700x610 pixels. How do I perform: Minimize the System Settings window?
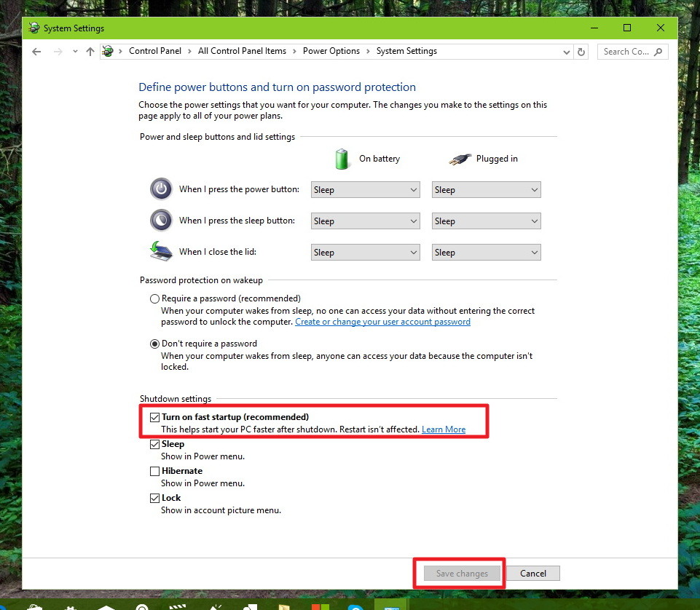click(594, 28)
